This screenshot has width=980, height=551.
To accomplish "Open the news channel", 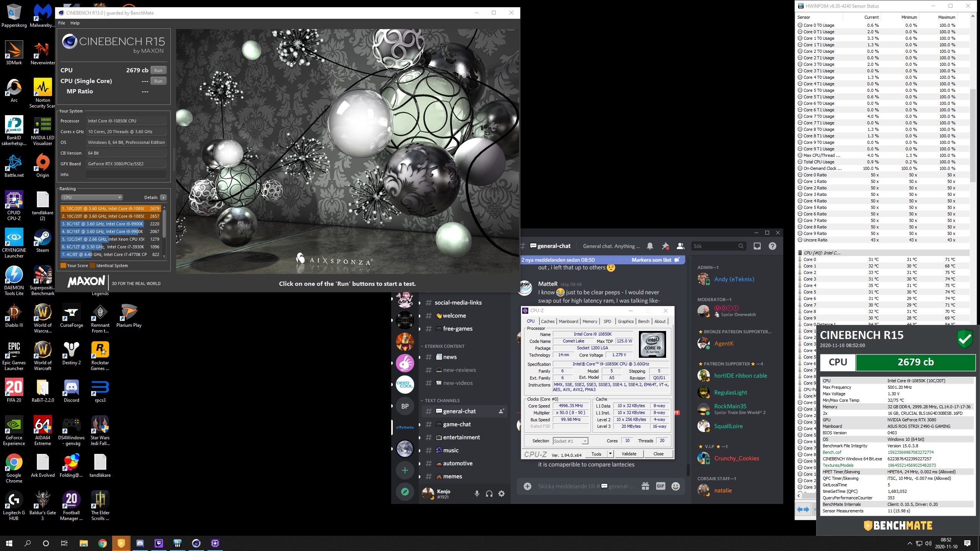I will (464, 357).
